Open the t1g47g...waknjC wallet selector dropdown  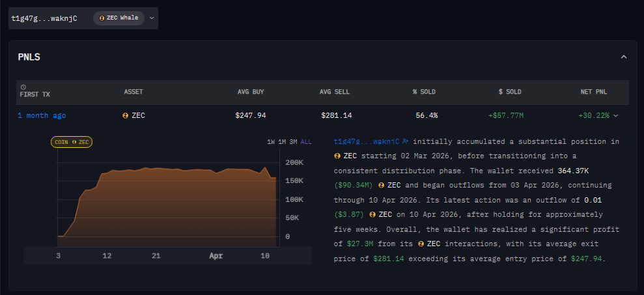[152, 18]
